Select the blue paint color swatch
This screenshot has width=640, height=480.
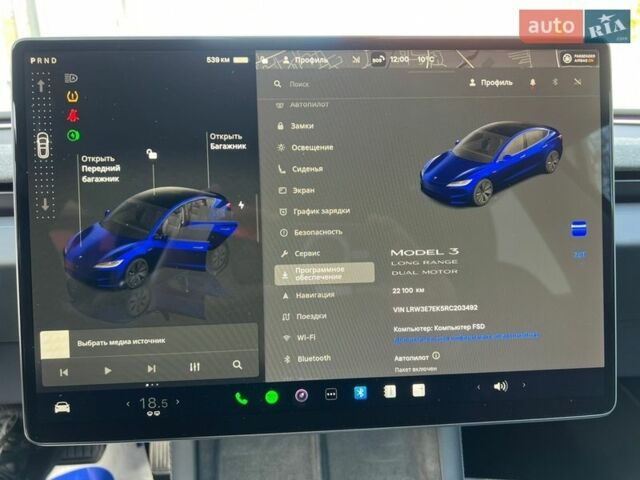pos(578,229)
